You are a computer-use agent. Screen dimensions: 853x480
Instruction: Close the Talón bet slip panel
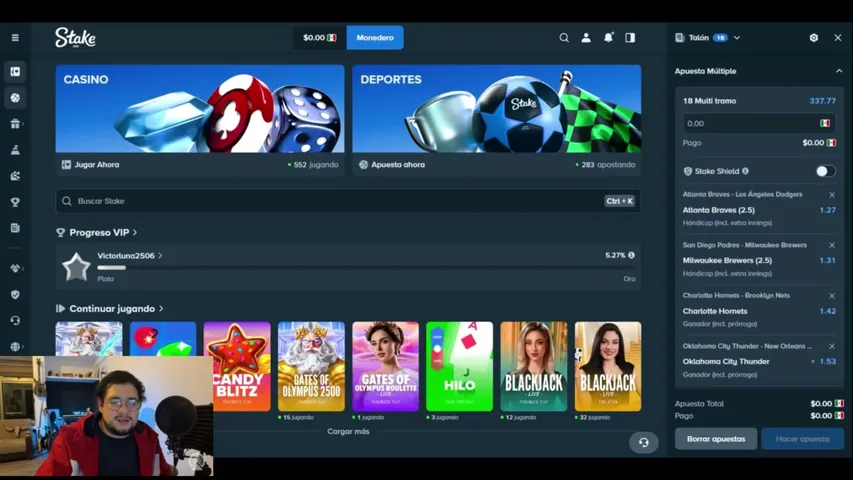(838, 38)
